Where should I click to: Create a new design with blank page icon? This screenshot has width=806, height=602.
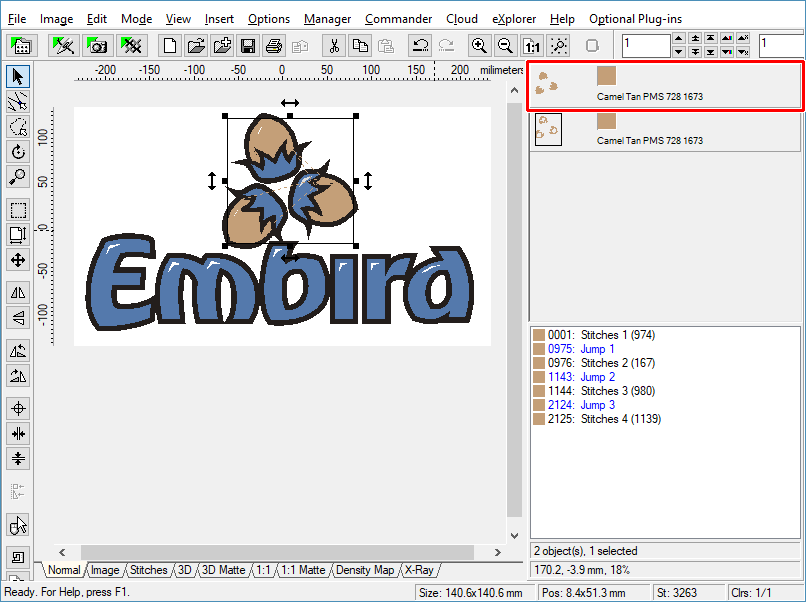click(170, 46)
